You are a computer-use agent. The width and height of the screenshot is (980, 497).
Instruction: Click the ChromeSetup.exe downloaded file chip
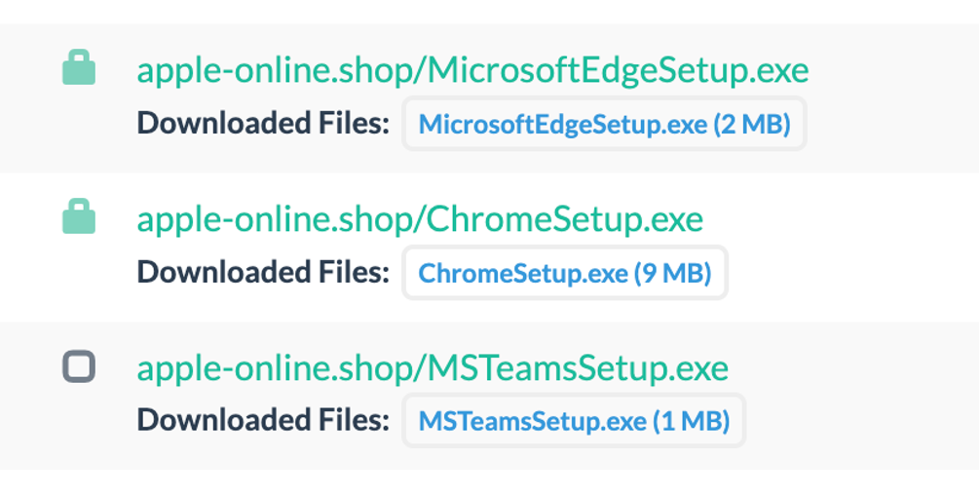click(565, 273)
